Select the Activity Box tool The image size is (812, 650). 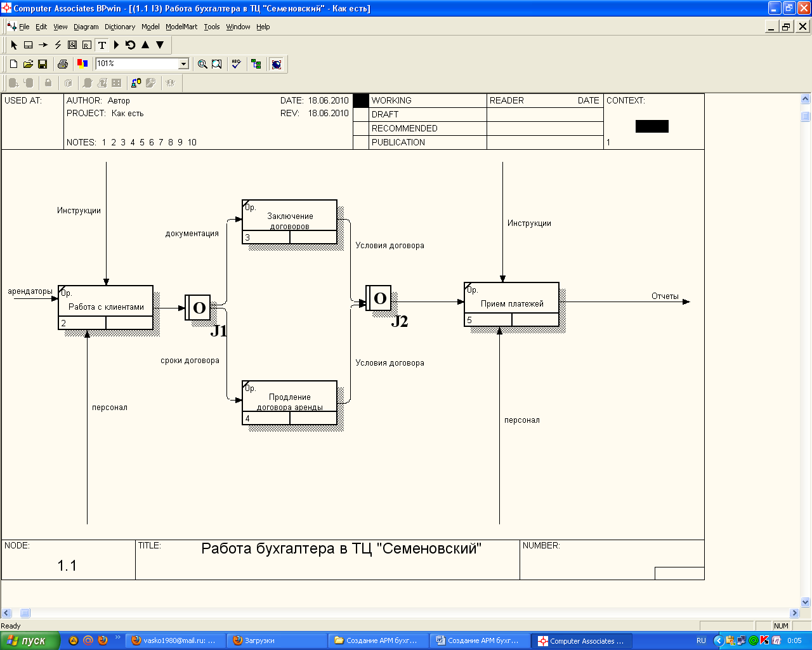(29, 45)
